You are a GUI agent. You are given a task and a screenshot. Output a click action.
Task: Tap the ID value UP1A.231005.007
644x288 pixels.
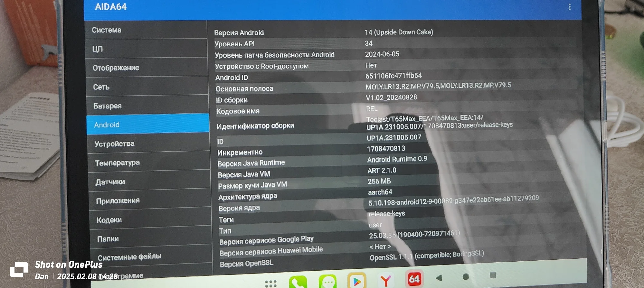pyautogui.click(x=394, y=138)
